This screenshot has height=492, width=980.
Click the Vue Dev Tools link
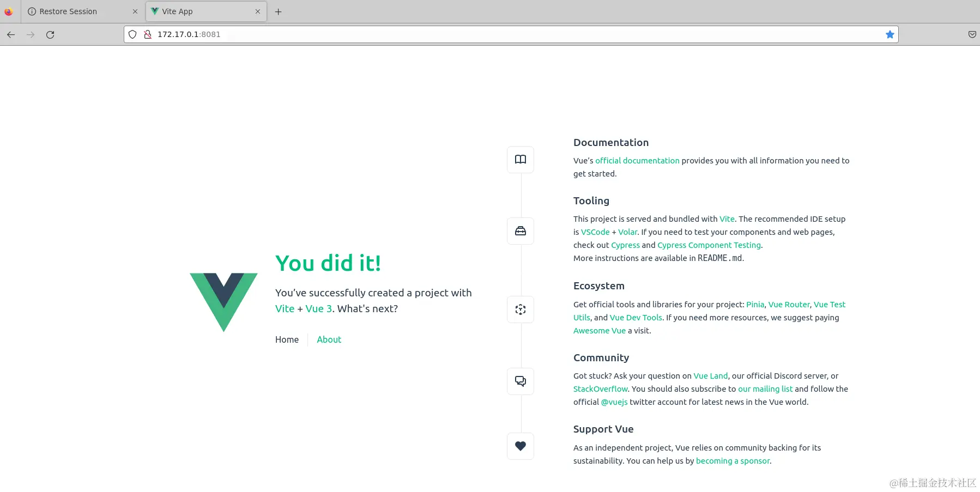point(636,318)
